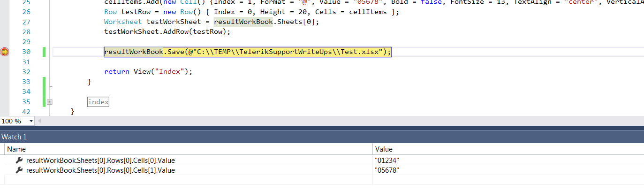Click the return View("Index") line
The width and height of the screenshot is (644, 191).
148,72
